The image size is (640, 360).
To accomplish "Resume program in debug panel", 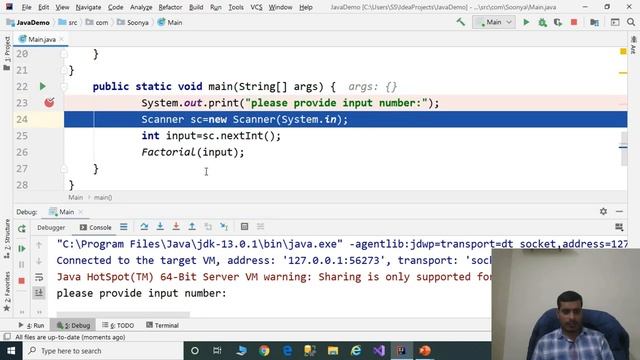I will (x=22, y=249).
